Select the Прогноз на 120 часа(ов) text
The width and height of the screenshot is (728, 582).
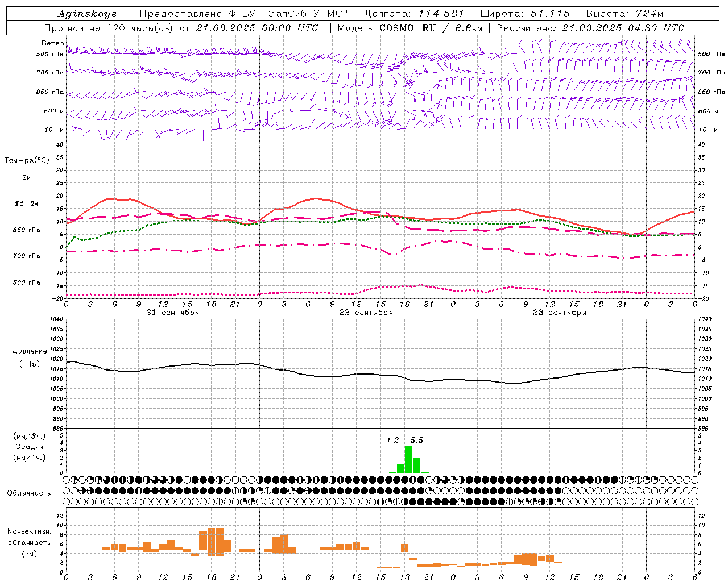(x=110, y=28)
